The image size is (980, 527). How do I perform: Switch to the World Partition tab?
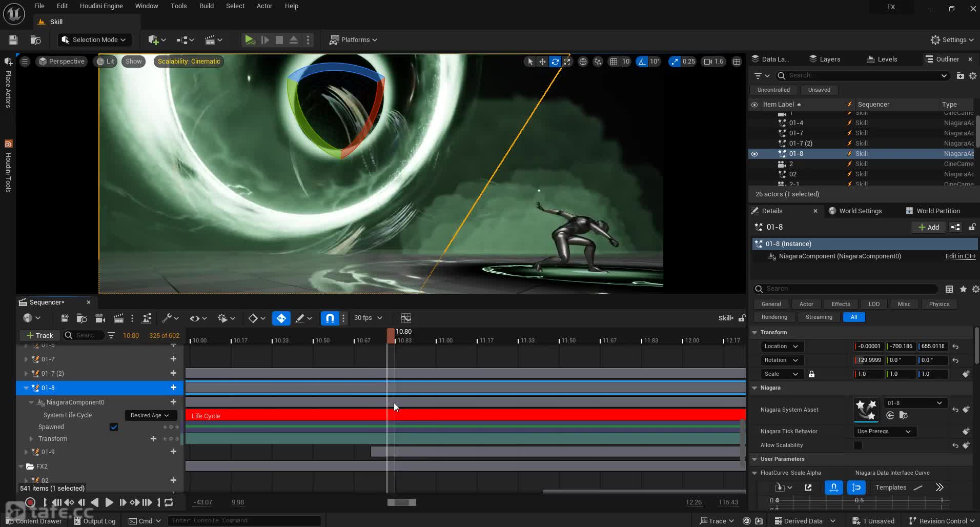(933, 211)
